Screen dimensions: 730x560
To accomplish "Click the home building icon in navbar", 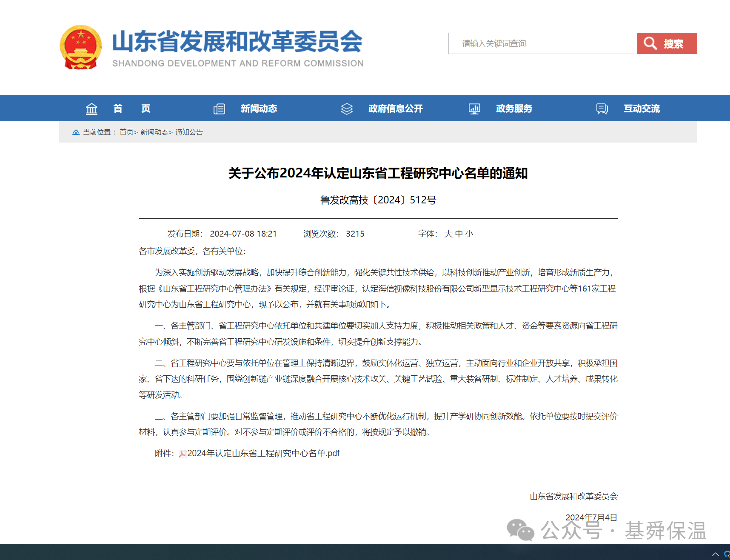I will [91, 109].
